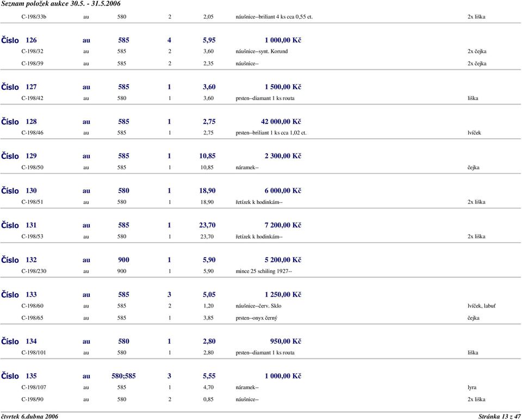Select item code C-198/46
Viewport: 522px width, 420px height.
32,133
